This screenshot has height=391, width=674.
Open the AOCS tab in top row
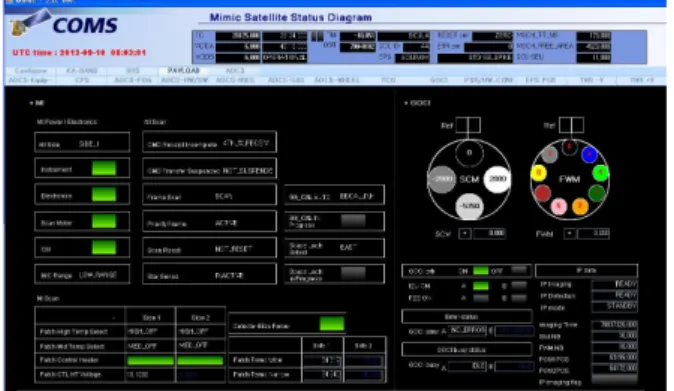click(234, 70)
